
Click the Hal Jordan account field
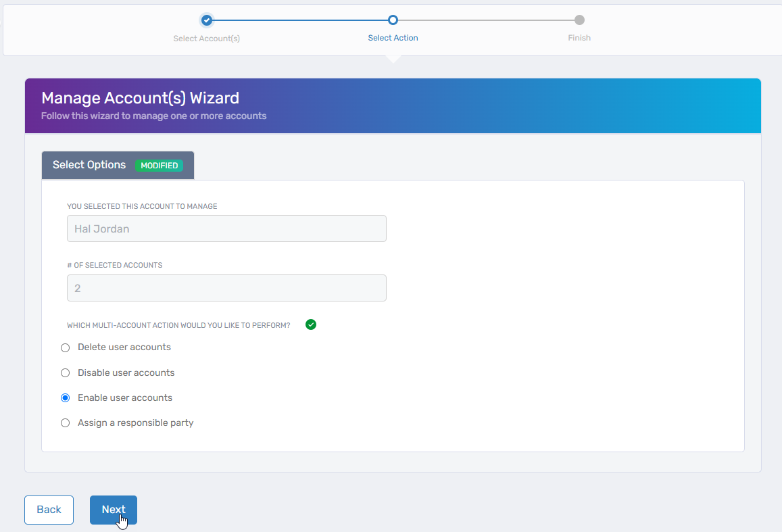pos(226,228)
